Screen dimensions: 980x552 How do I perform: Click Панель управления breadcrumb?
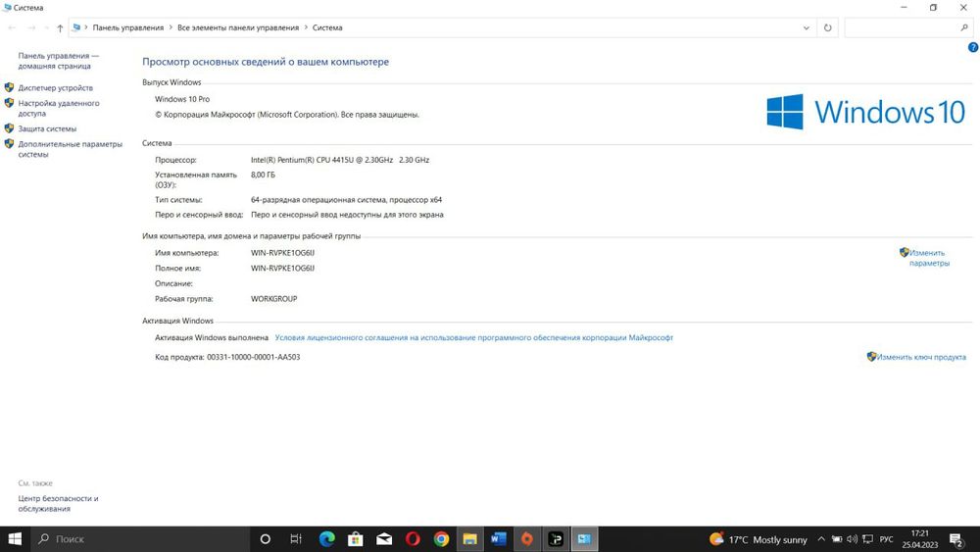click(128, 27)
